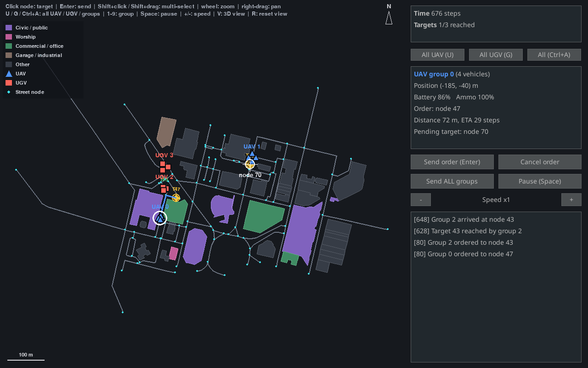Click the Commercial / office green legend swatch
This screenshot has height=368, width=588.
point(9,46)
